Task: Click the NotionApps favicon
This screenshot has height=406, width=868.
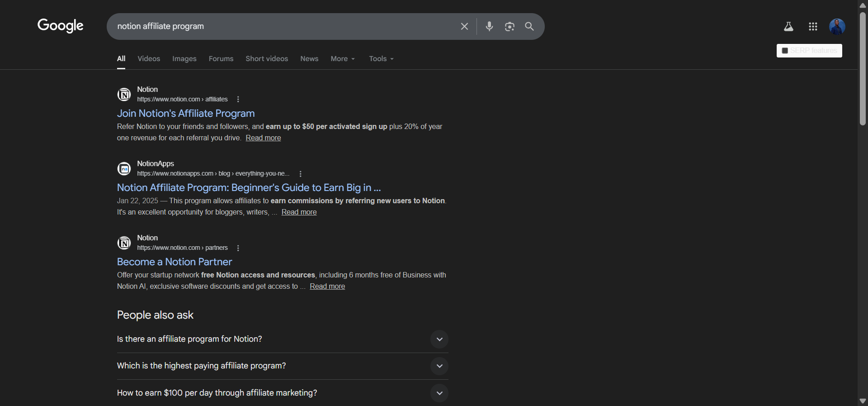Action: coord(124,169)
